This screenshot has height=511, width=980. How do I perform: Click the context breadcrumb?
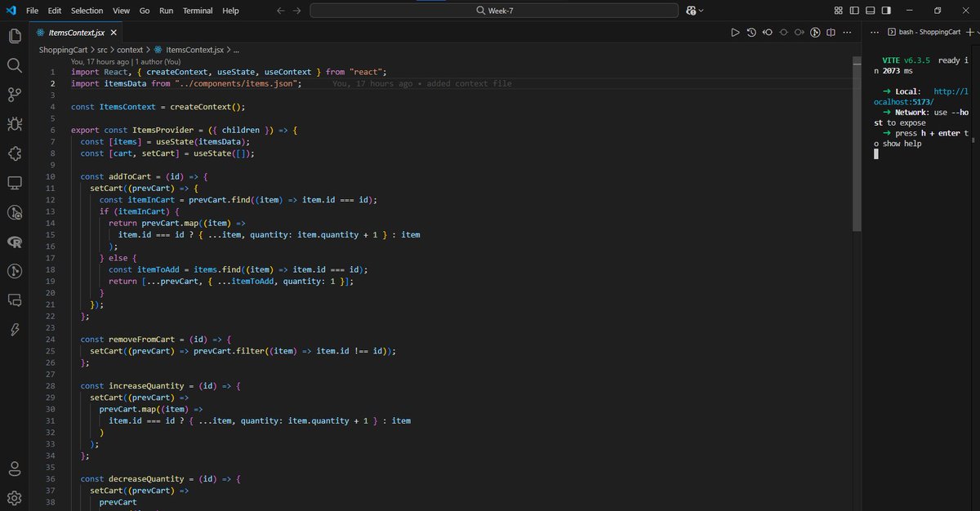tap(131, 50)
